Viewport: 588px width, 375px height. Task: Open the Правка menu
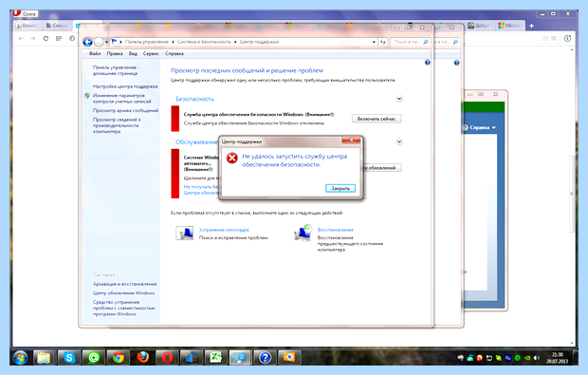coord(115,54)
